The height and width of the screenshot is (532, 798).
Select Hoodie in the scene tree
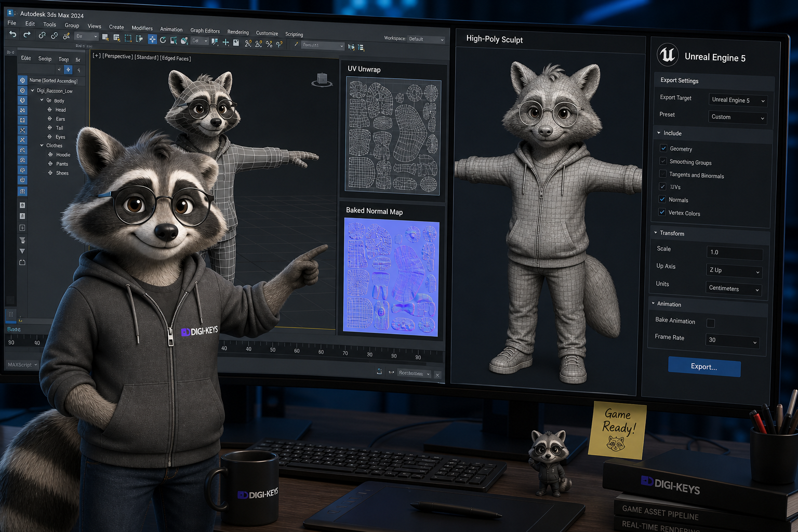tap(63, 155)
